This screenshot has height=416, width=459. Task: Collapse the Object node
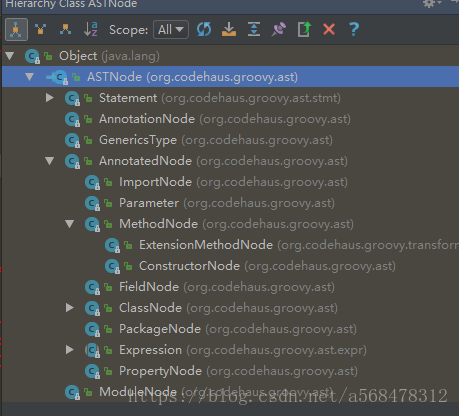click(x=10, y=56)
